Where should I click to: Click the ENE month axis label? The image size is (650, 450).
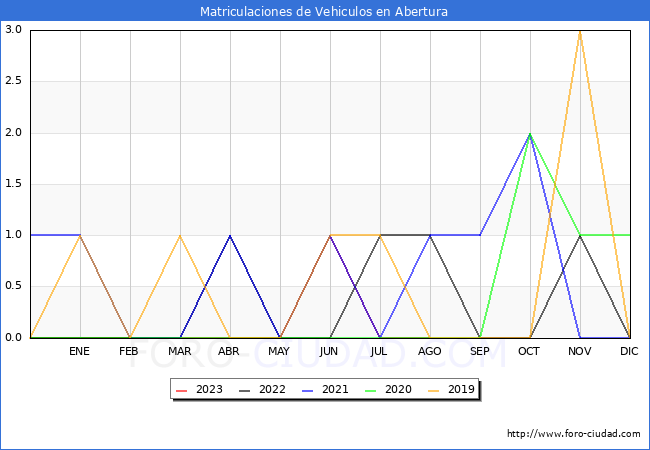tap(79, 351)
